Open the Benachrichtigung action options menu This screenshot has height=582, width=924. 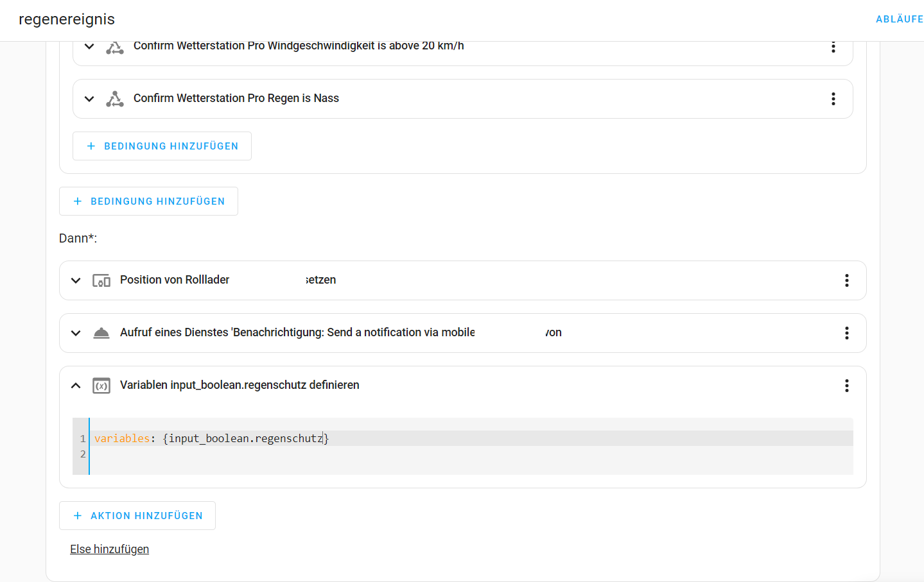tap(846, 332)
